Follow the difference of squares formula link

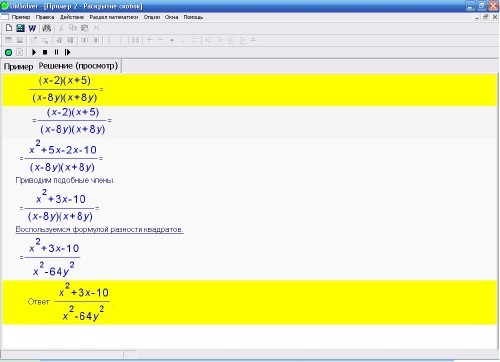[99, 229]
